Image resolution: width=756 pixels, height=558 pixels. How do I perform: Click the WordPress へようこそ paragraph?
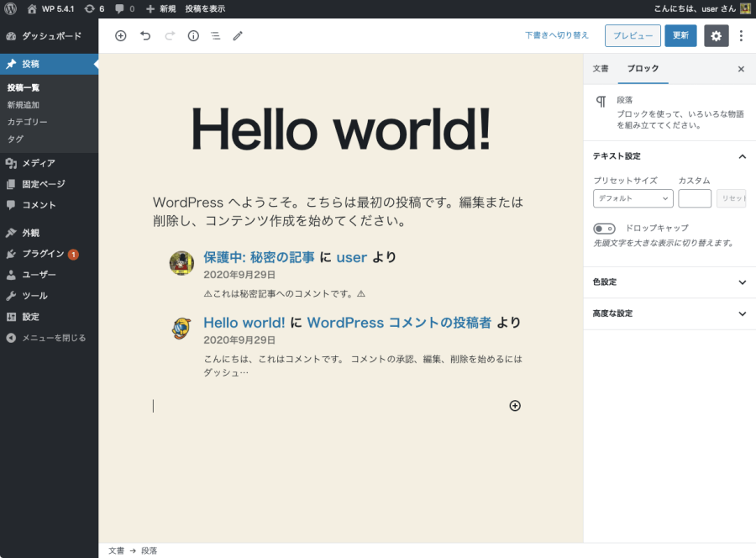click(338, 211)
